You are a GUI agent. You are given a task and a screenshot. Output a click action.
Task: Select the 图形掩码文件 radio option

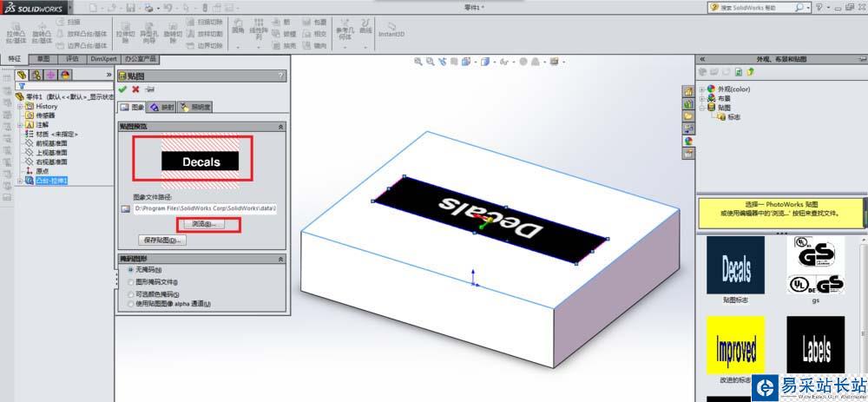pos(131,282)
